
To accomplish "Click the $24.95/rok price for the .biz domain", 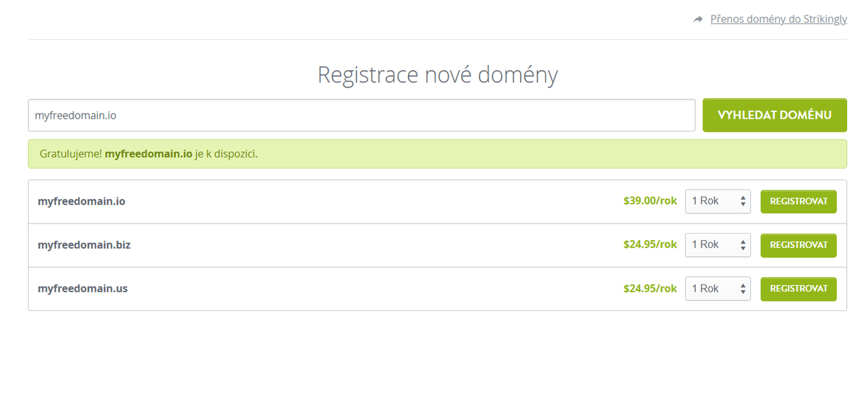I will (650, 245).
